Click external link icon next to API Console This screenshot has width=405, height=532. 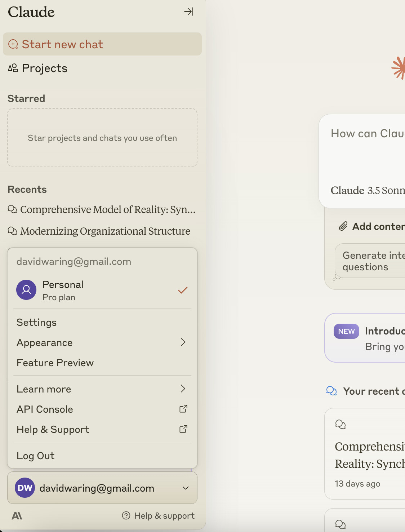[183, 409]
